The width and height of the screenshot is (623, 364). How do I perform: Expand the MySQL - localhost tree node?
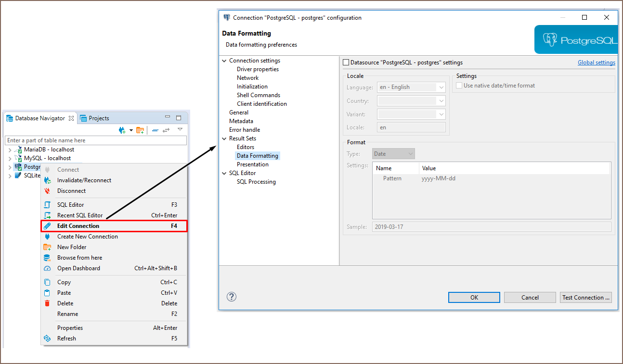click(x=10, y=158)
